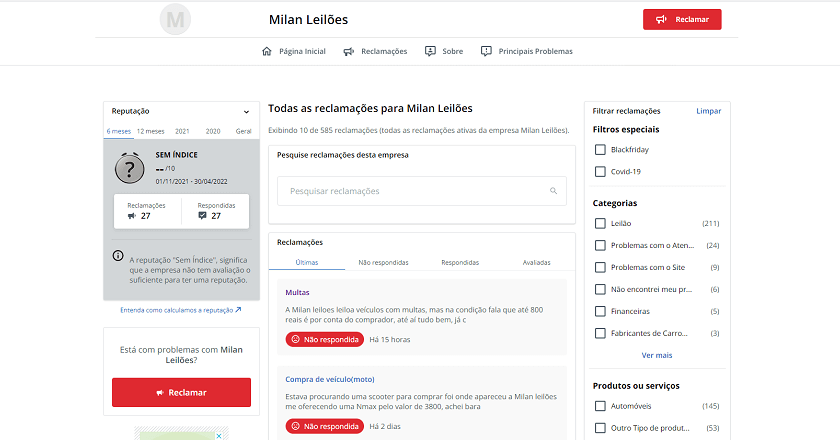Click the SEM ÍNDICE question mark badge
Image resolution: width=840 pixels, height=440 pixels.
point(130,168)
